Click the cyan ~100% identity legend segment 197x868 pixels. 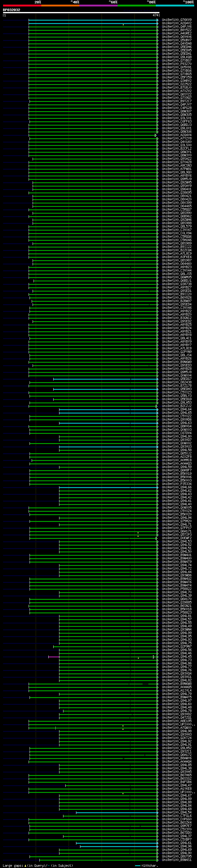(x=175, y=6)
